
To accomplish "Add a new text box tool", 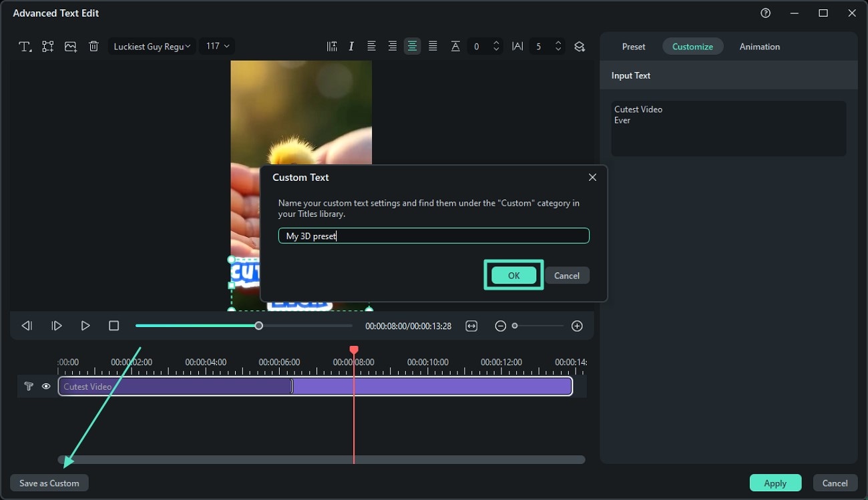I will pos(25,47).
